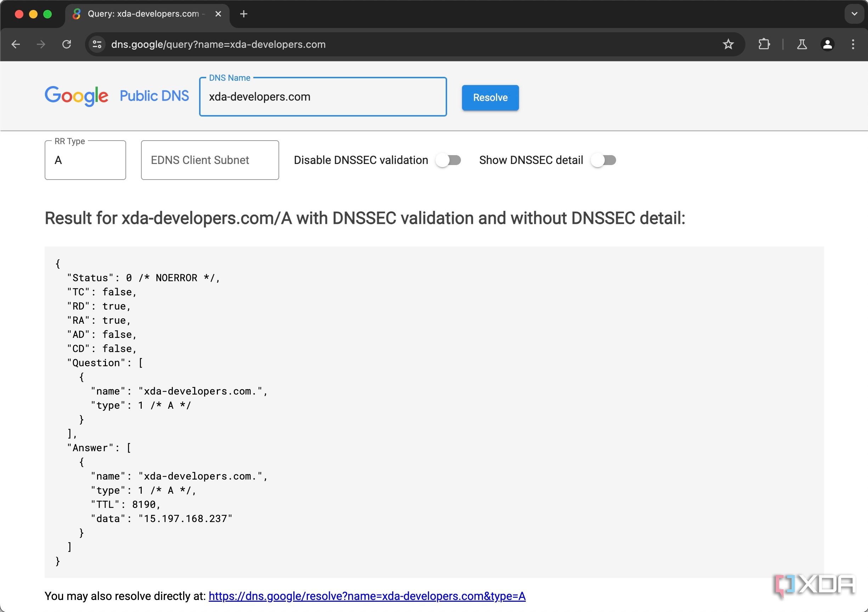The width and height of the screenshot is (868, 612).
Task: Open the Extensions puzzle icon
Action: click(764, 44)
